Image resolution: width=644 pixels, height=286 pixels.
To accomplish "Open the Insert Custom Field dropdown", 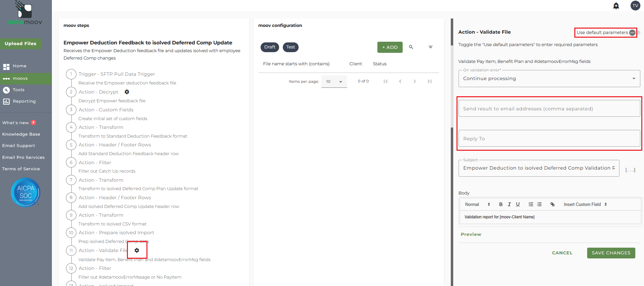I will tap(585, 204).
